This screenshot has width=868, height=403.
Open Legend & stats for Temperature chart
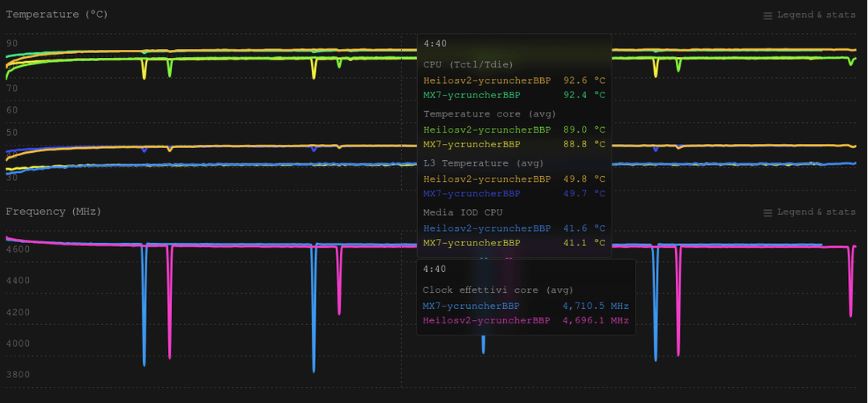(816, 15)
